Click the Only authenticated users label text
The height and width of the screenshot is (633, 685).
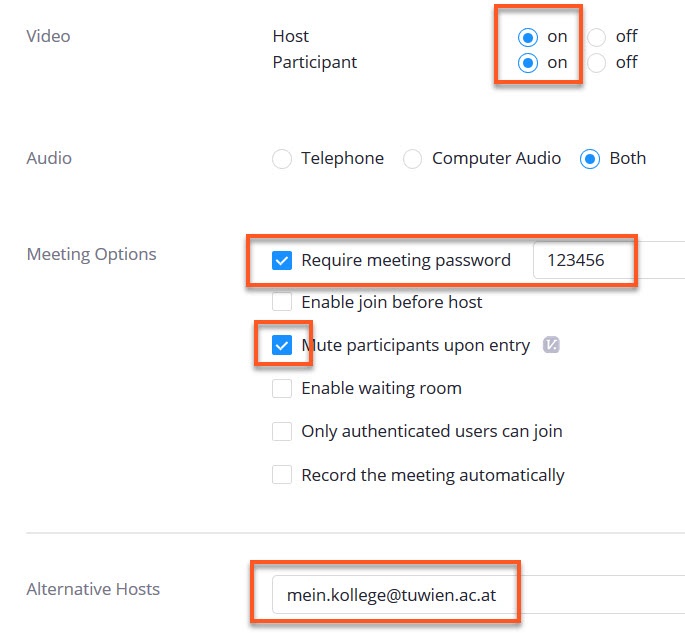tap(432, 432)
